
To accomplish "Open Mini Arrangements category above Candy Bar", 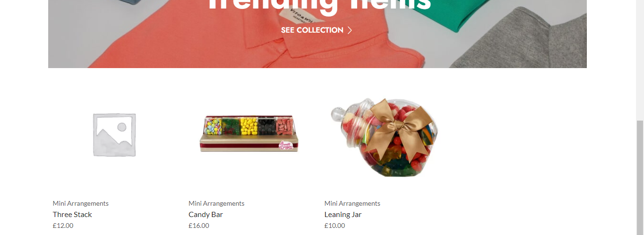I will coord(216,203).
